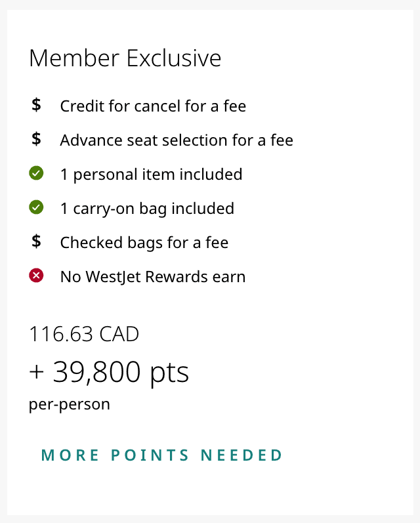This screenshot has width=420, height=523.
Task: Click the Checked bags for a fee text
Action: click(x=144, y=242)
